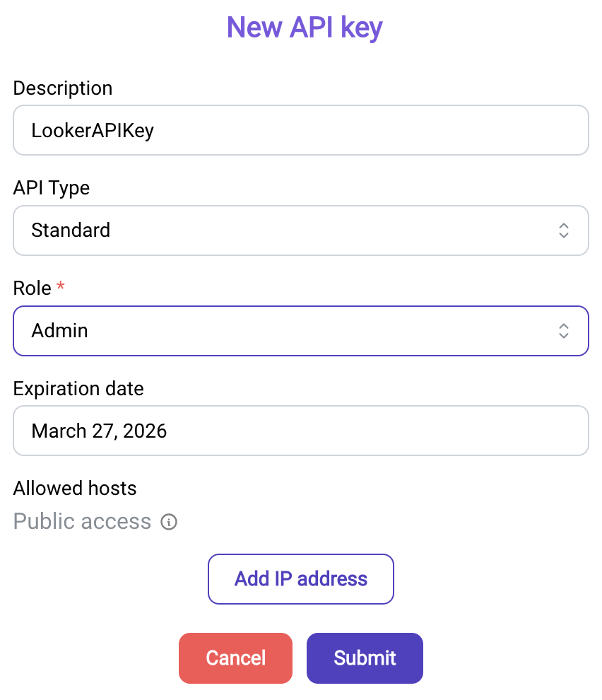This screenshot has height=700, width=602.
Task: Click the Allowed hosts label
Action: (x=74, y=488)
